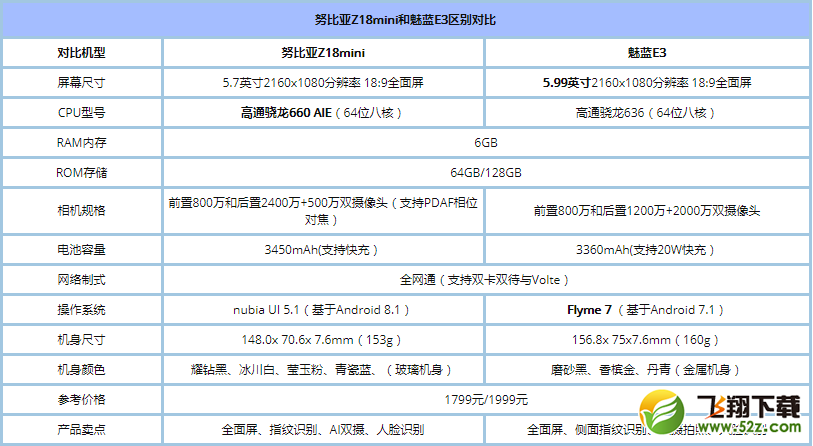The height and width of the screenshot is (446, 813).
Task: Select the CPU型号 row label
Action: pyautogui.click(x=82, y=113)
